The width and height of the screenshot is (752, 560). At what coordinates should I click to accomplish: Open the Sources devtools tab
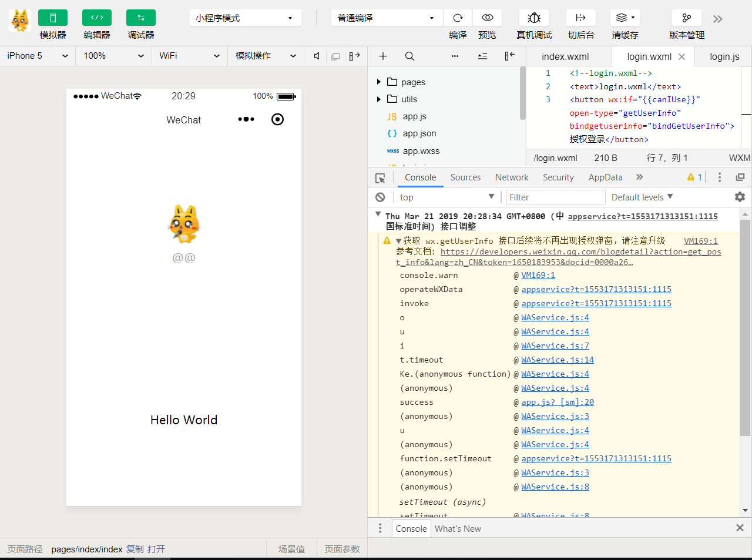click(x=465, y=177)
